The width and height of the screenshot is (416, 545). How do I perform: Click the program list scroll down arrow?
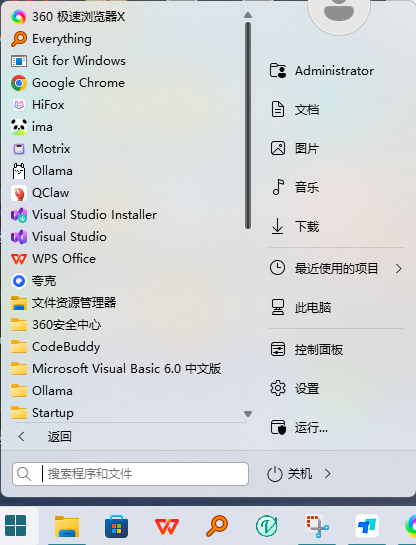click(x=248, y=414)
